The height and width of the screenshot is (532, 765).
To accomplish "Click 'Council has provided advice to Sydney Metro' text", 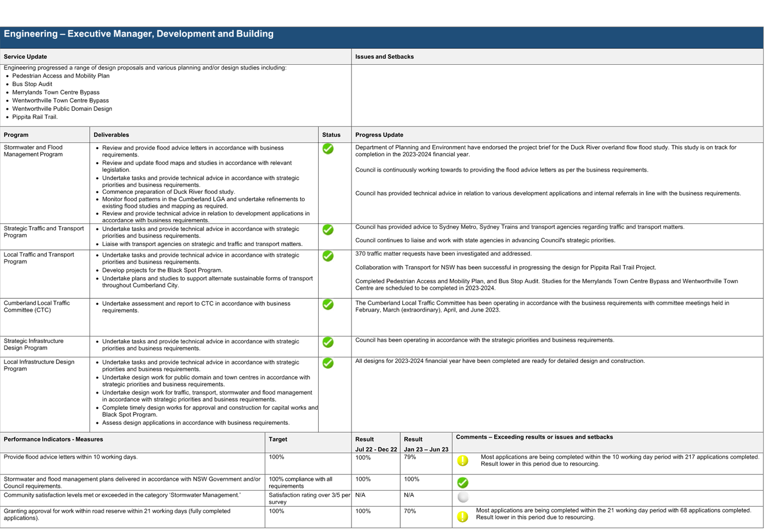I will point(520,227).
